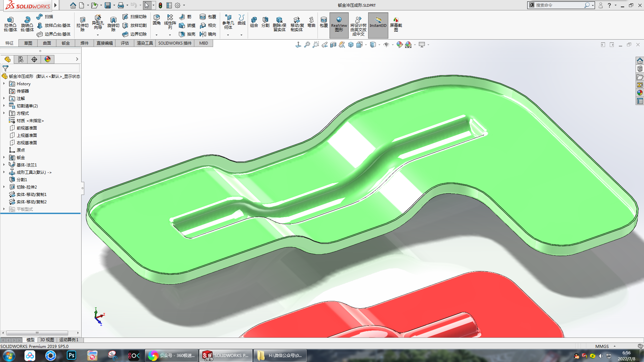Click the 边界切除 boundary cut tool
Viewport: 644px width, 362px height.
pyautogui.click(x=135, y=34)
